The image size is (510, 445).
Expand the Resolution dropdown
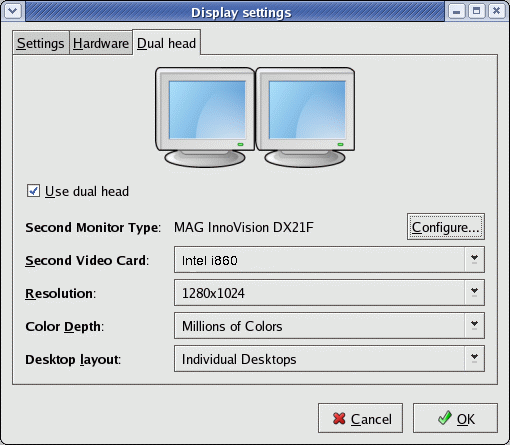pos(329,293)
